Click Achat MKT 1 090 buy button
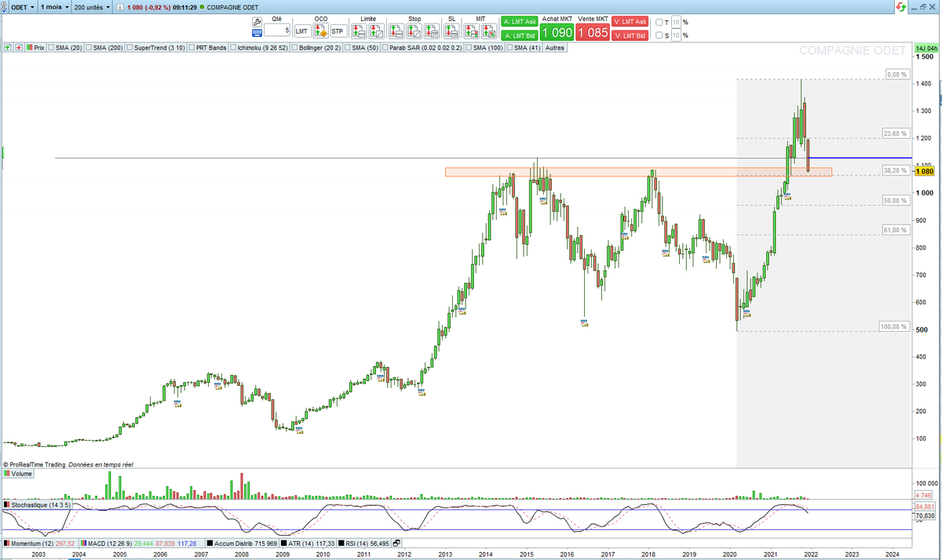The height and width of the screenshot is (560, 942). (x=556, y=31)
